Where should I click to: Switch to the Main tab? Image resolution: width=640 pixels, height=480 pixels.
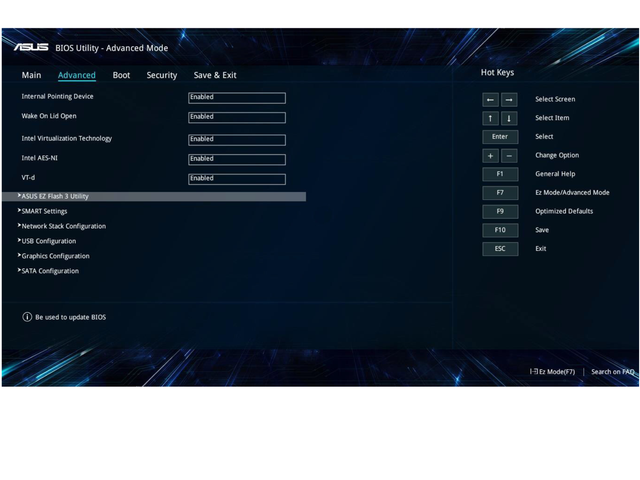click(x=31, y=75)
